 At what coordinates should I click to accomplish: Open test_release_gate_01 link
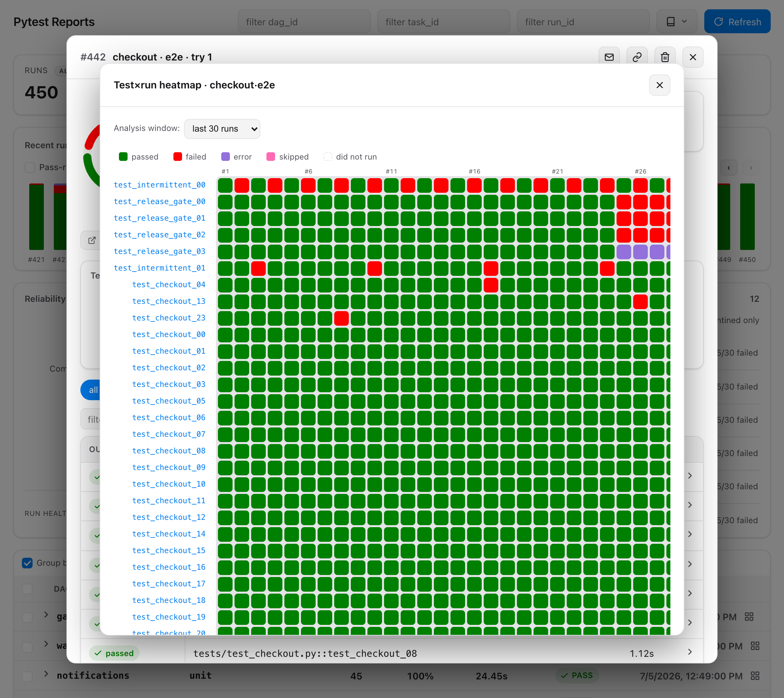coord(159,218)
